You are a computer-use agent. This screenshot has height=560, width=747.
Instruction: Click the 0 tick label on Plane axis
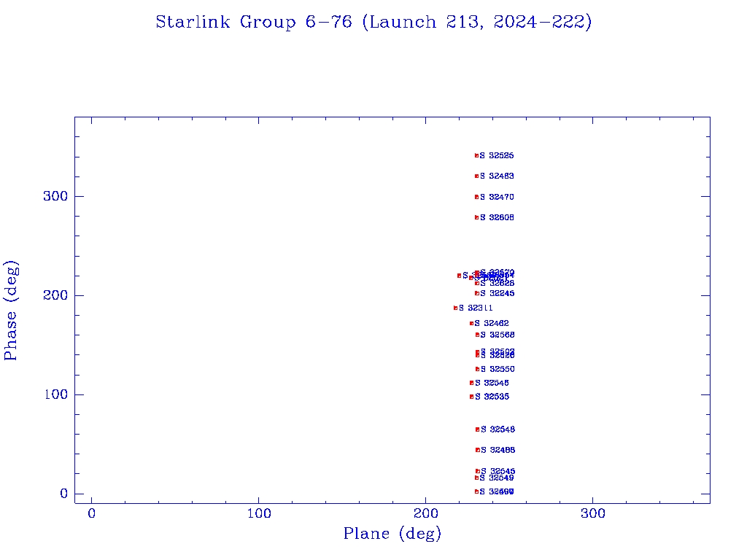tap(91, 514)
